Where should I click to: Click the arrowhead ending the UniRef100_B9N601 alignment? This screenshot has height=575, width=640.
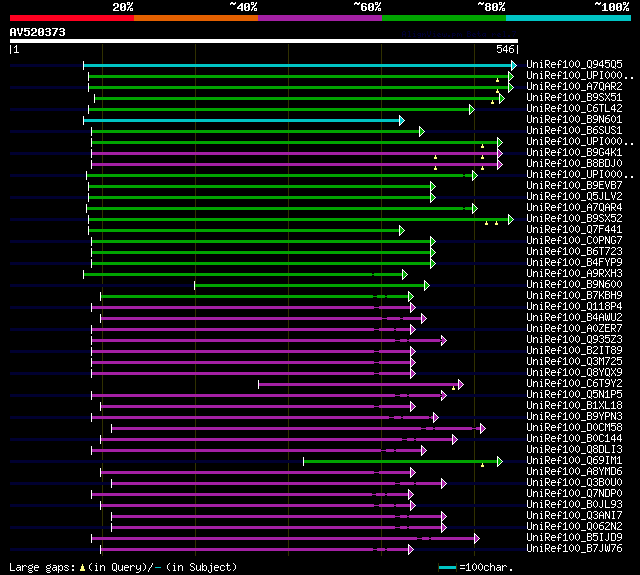pos(402,120)
